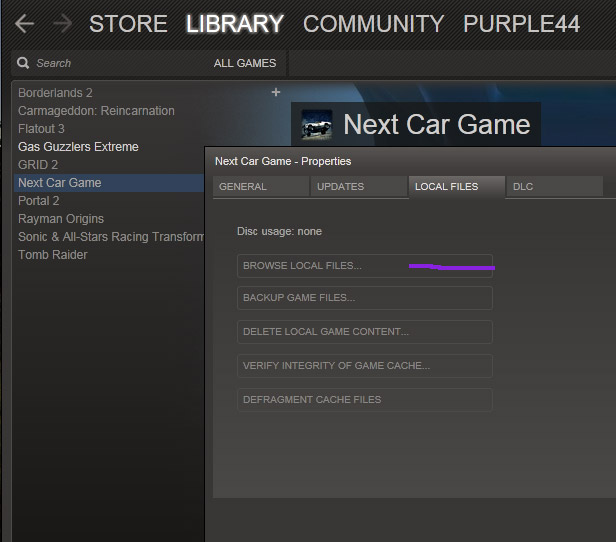The image size is (616, 542).
Task: Select Carmageddon: Reincarnation in the list
Action: tap(96, 111)
